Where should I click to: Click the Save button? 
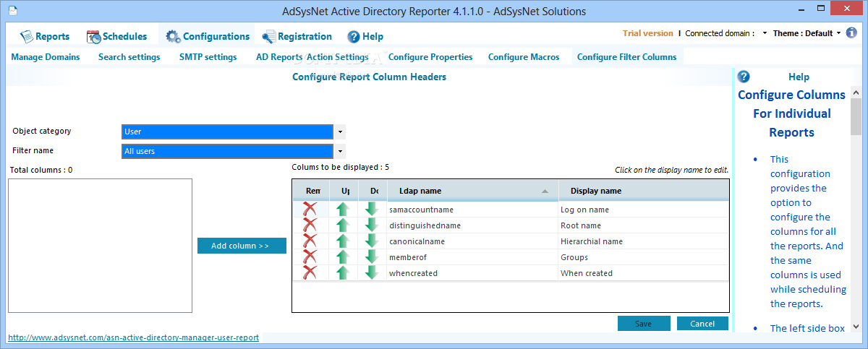644,324
